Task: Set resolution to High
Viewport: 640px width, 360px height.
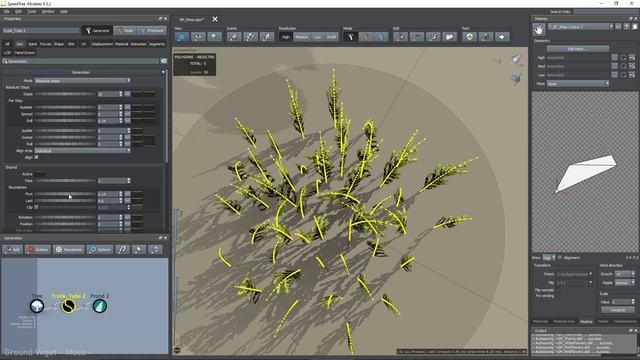Action: [286, 37]
